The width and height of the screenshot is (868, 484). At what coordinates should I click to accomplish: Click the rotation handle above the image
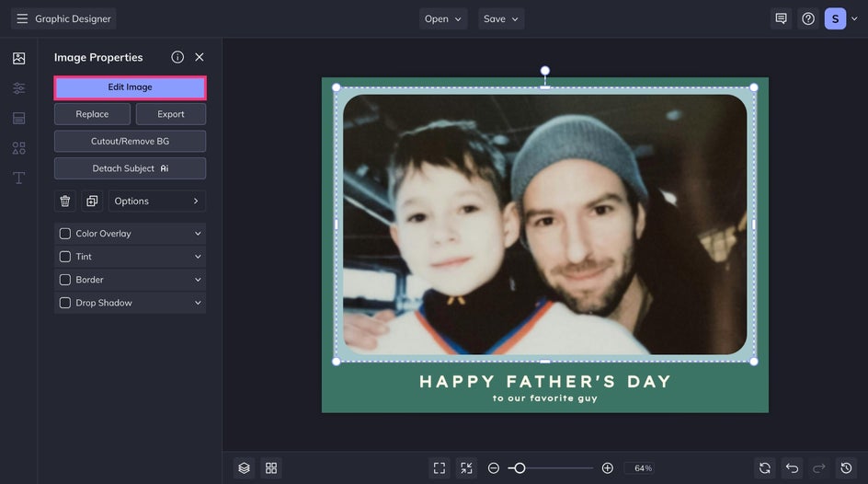point(544,71)
